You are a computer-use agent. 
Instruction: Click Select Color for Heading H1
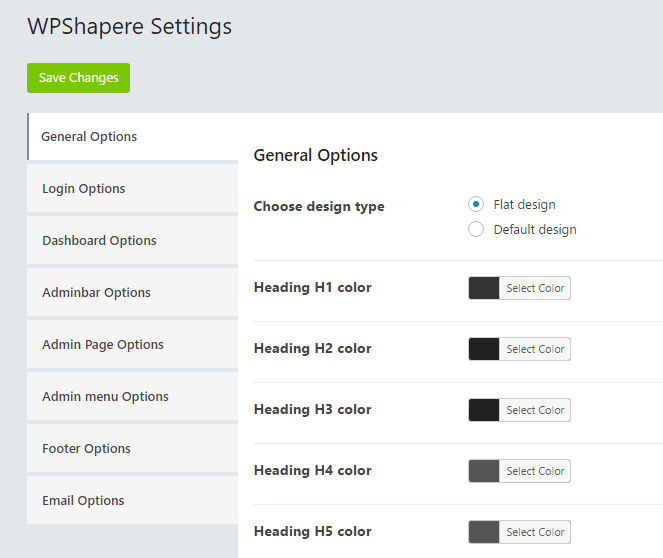[x=535, y=288]
